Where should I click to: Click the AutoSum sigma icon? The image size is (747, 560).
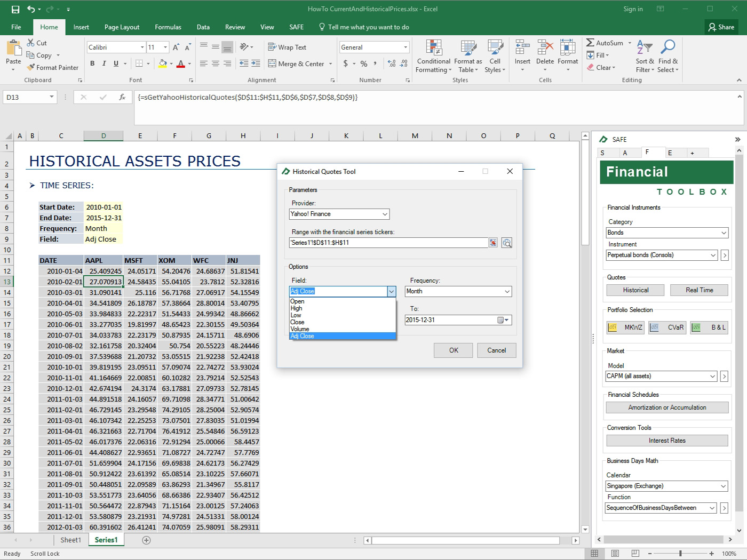[590, 43]
